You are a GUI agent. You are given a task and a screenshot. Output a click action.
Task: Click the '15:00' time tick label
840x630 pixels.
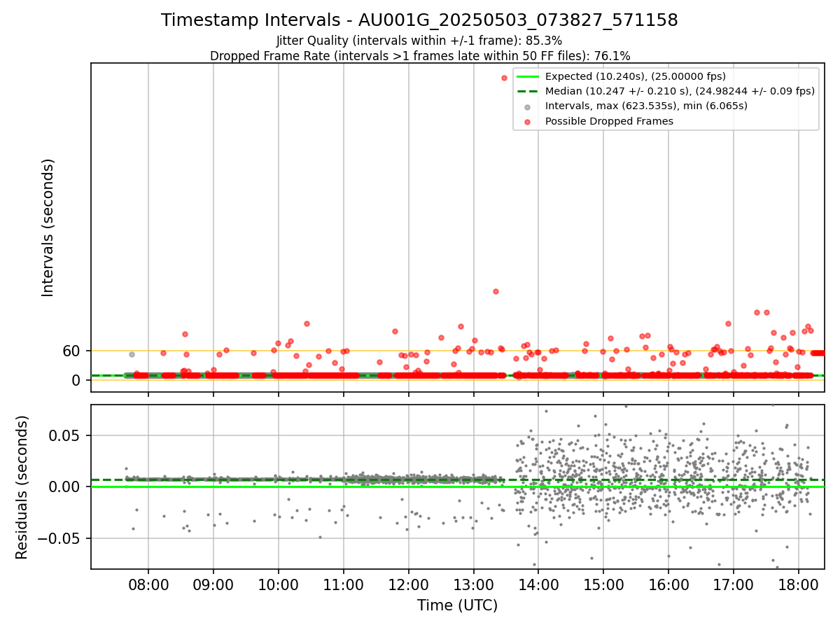[603, 584]
